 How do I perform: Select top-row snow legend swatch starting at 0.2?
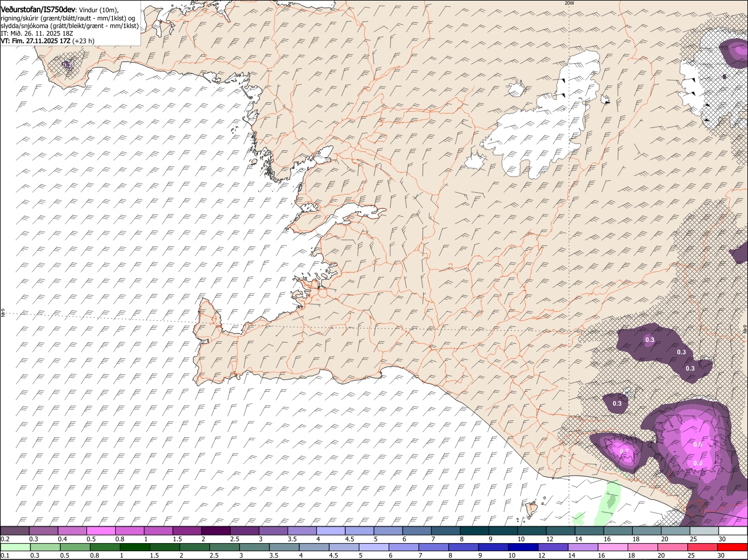click(15, 531)
